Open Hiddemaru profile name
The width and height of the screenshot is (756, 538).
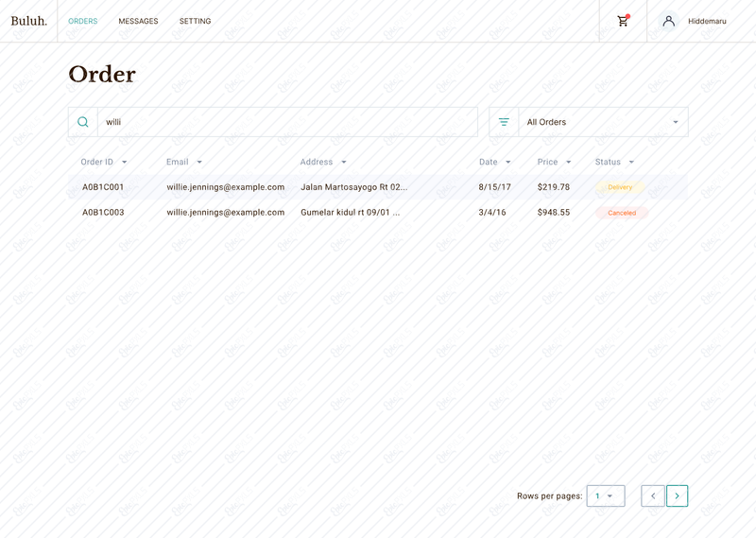707,21
